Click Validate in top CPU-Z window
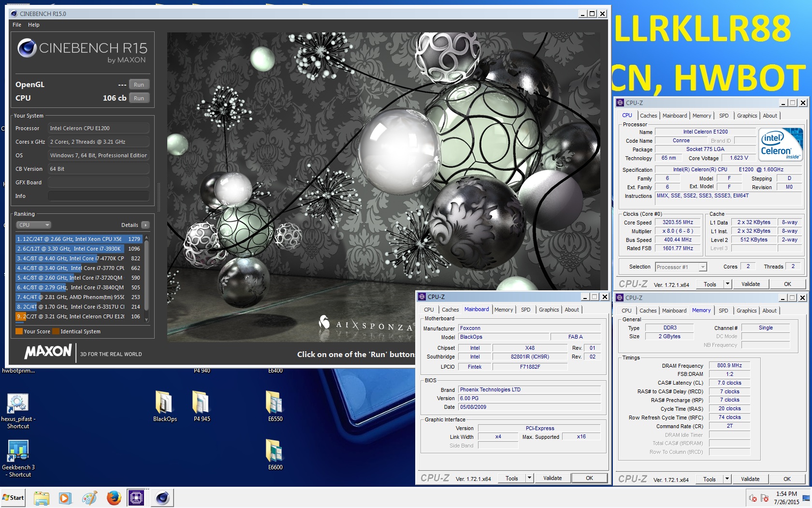Screen dimensions: 812x508 pos(751,284)
